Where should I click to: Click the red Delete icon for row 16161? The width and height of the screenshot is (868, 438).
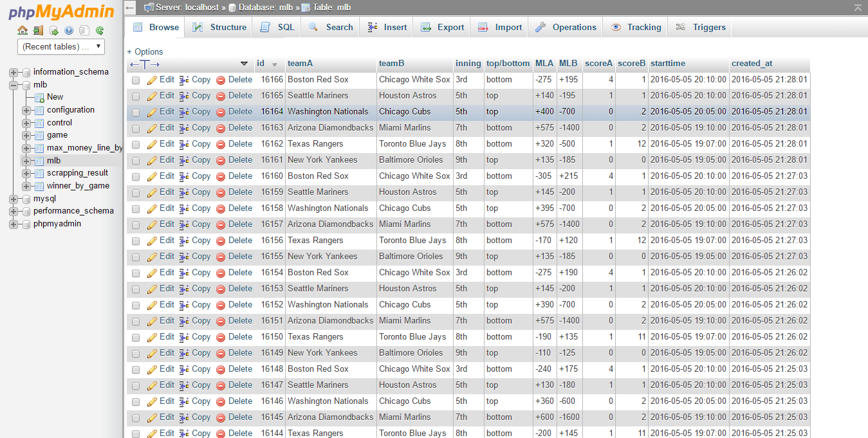[221, 160]
